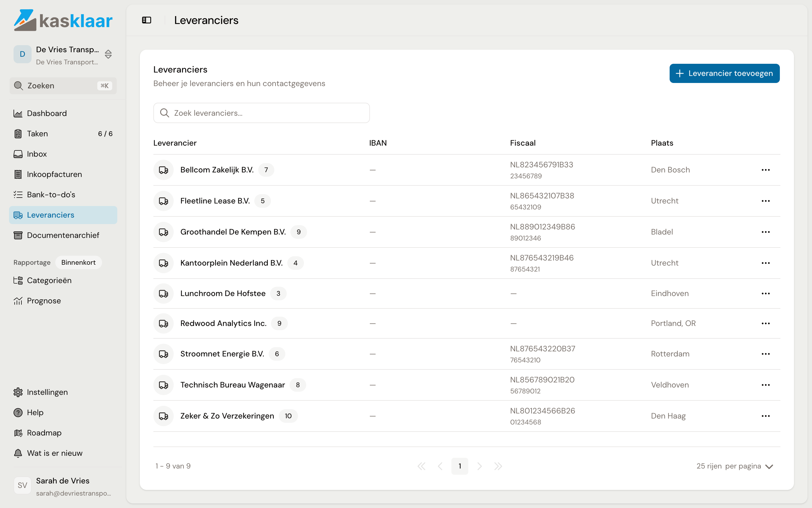Open the Roadmap map icon

tap(18, 433)
